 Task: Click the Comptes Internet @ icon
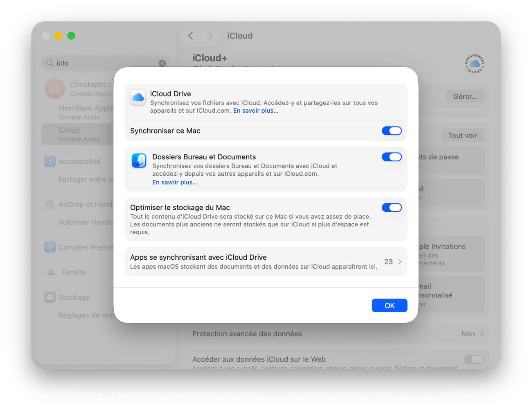coord(50,247)
